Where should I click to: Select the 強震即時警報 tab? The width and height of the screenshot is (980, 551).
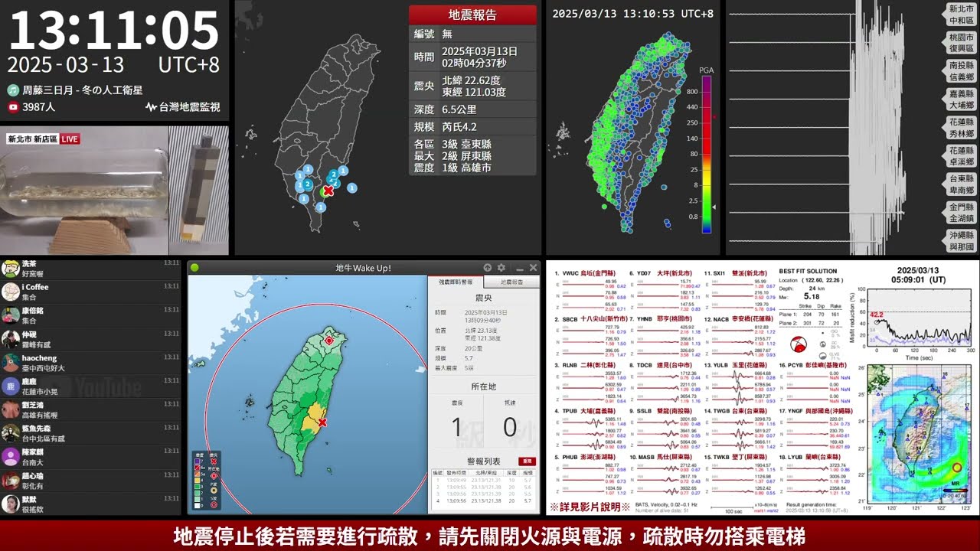point(456,282)
